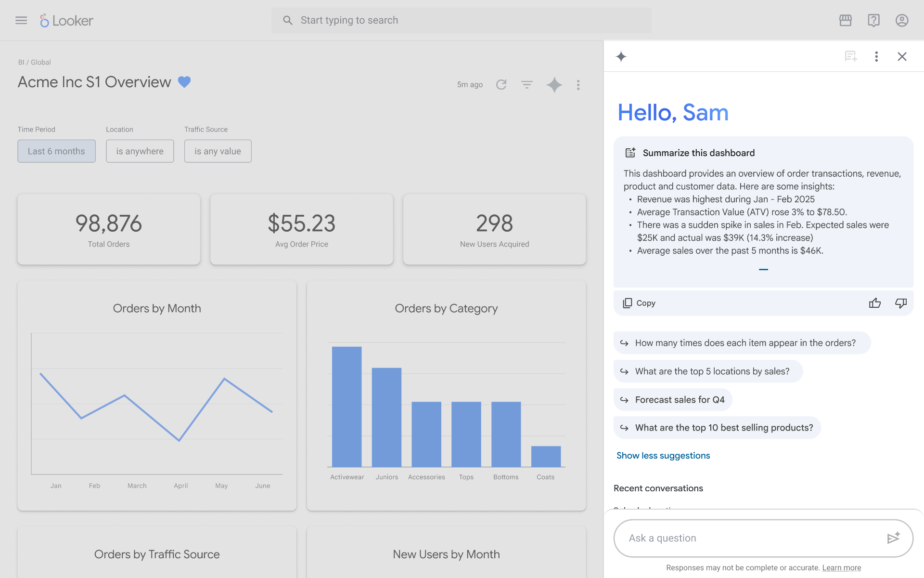Viewport: 924px width, 578px height.
Task: Open the Location filter showing is anywhere
Action: (140, 151)
